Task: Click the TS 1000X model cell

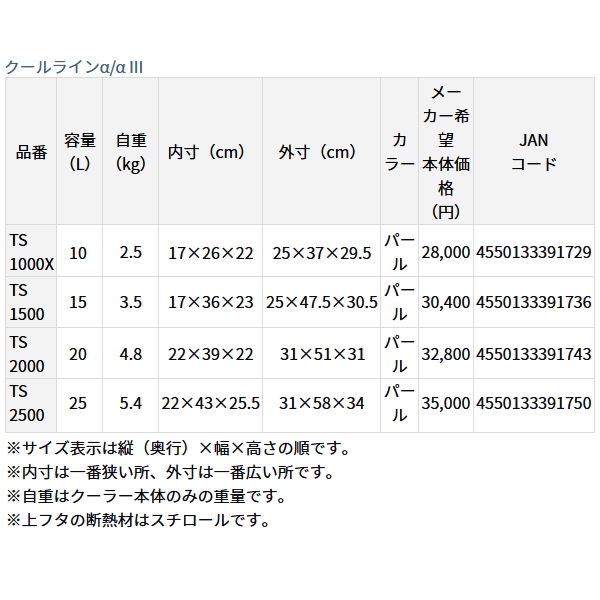Action: [x=31, y=252]
